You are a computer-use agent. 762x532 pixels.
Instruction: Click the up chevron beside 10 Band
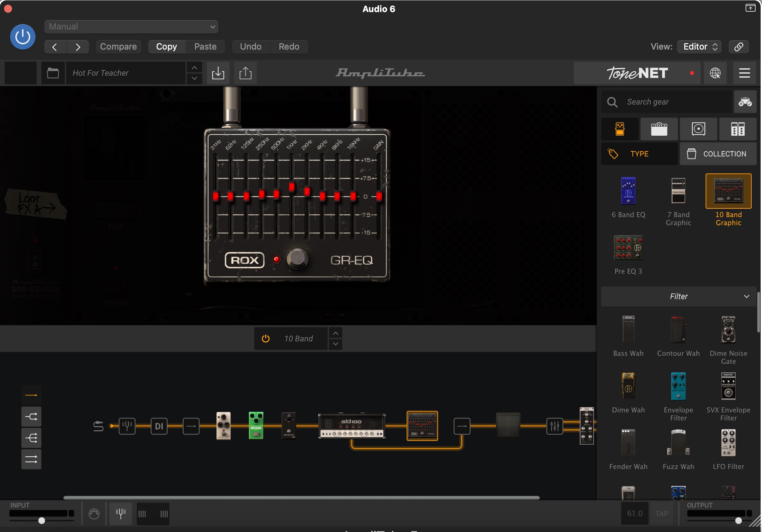coord(335,333)
